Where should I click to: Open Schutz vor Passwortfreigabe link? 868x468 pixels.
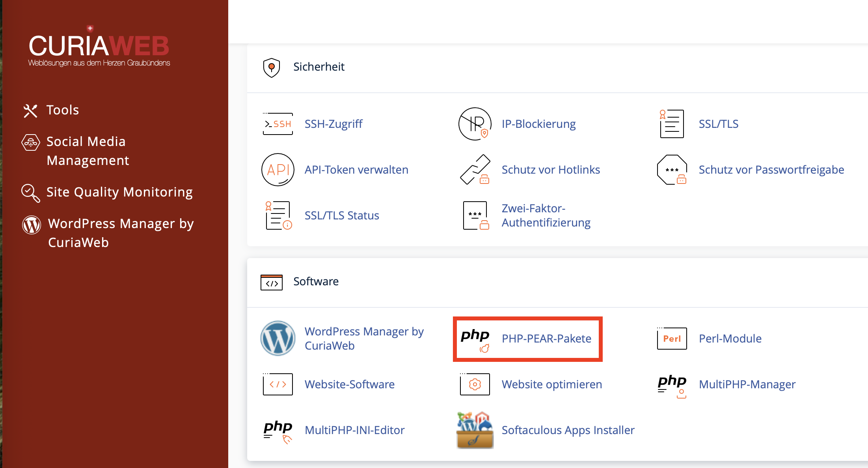coord(771,170)
